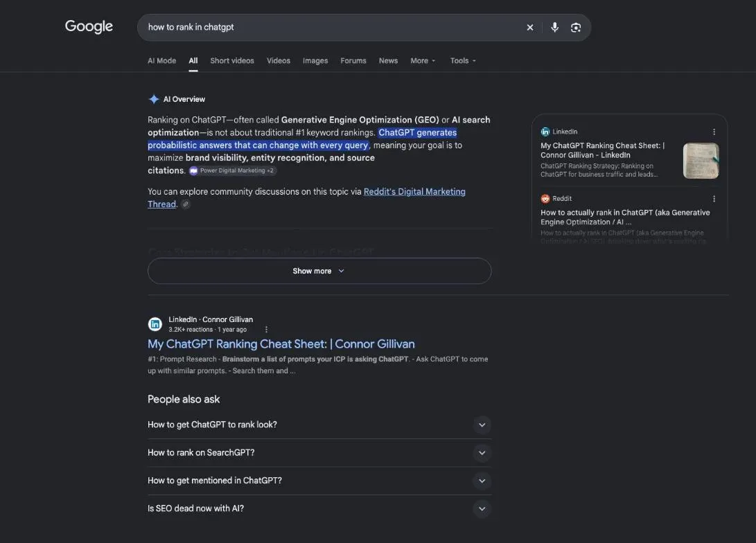756x543 pixels.
Task: Open options menu for LinkedIn source card
Action: [714, 132]
